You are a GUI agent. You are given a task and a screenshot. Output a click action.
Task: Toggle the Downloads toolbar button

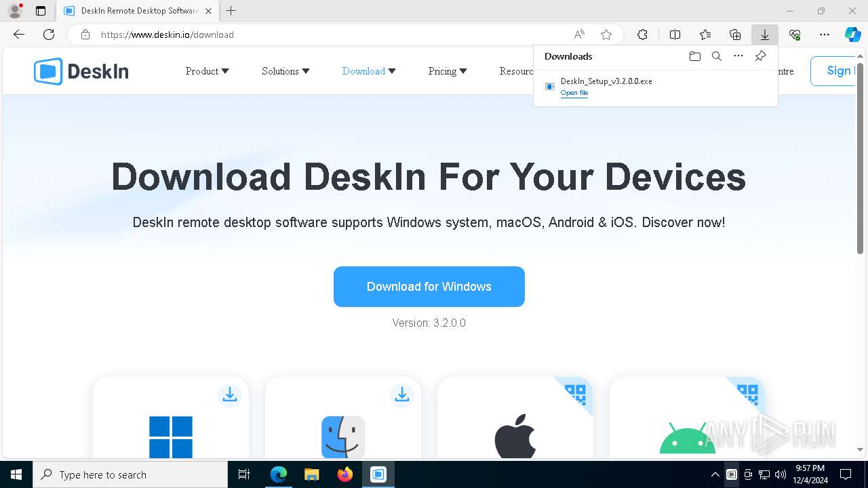(765, 35)
